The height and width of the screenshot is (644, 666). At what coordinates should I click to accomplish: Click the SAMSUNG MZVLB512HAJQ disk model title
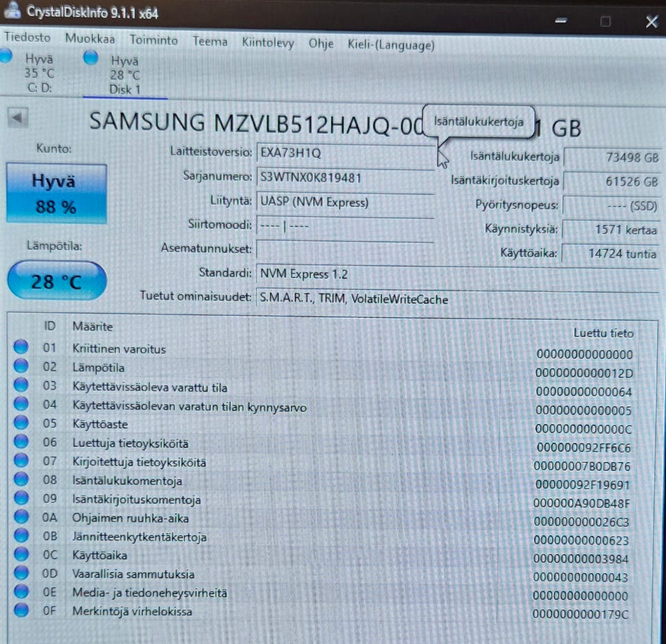(256, 123)
